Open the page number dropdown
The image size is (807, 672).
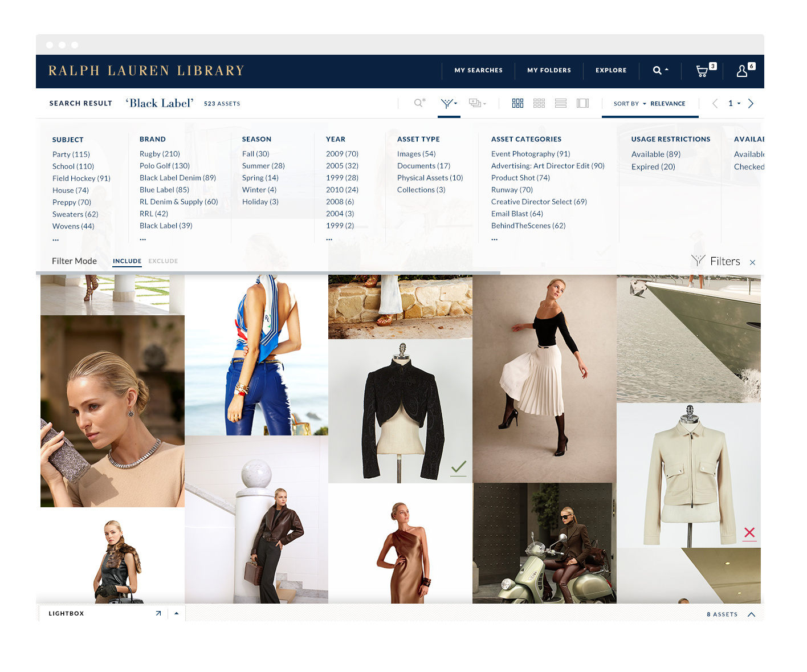coord(734,103)
